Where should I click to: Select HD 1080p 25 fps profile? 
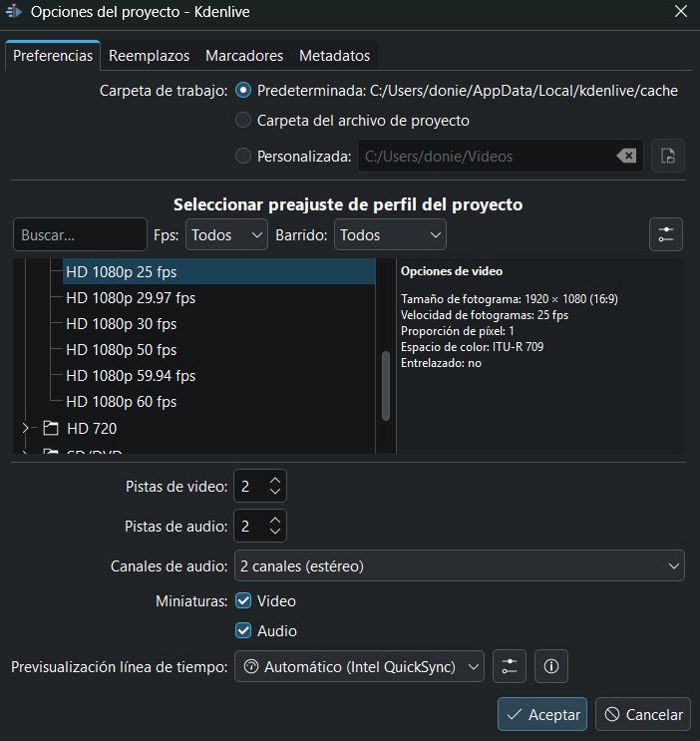pyautogui.click(x=218, y=271)
